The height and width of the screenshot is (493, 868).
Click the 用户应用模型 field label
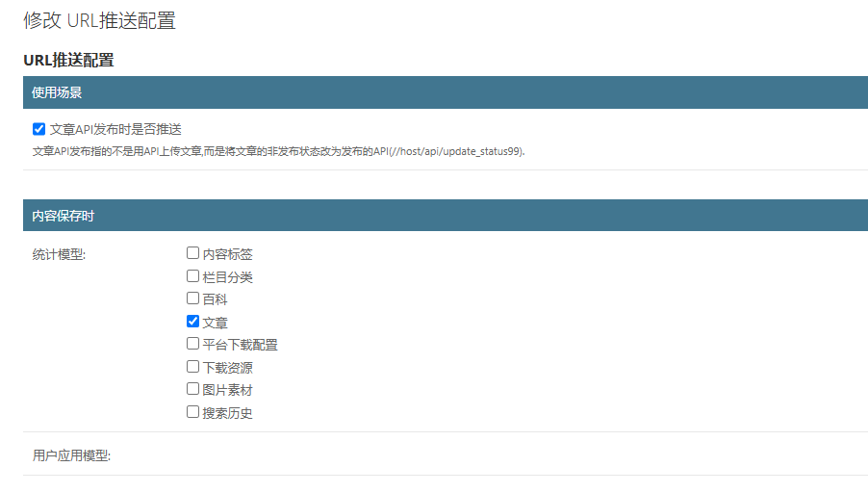(x=71, y=455)
